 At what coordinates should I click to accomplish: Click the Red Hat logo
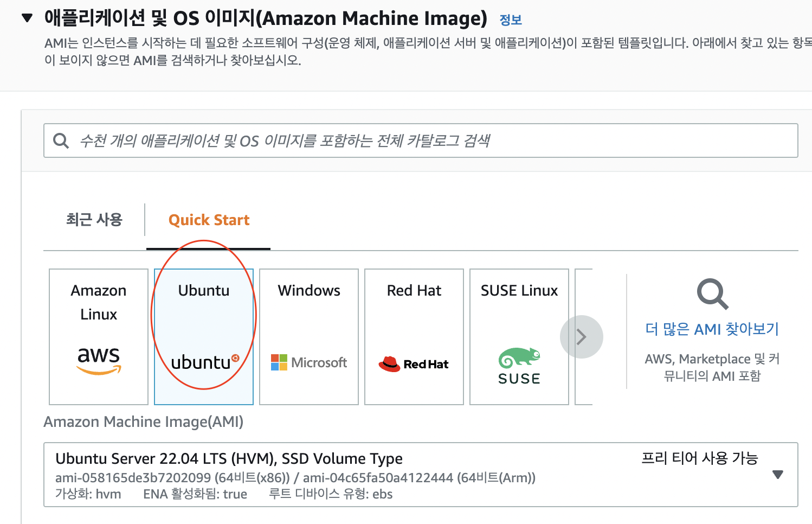(414, 364)
